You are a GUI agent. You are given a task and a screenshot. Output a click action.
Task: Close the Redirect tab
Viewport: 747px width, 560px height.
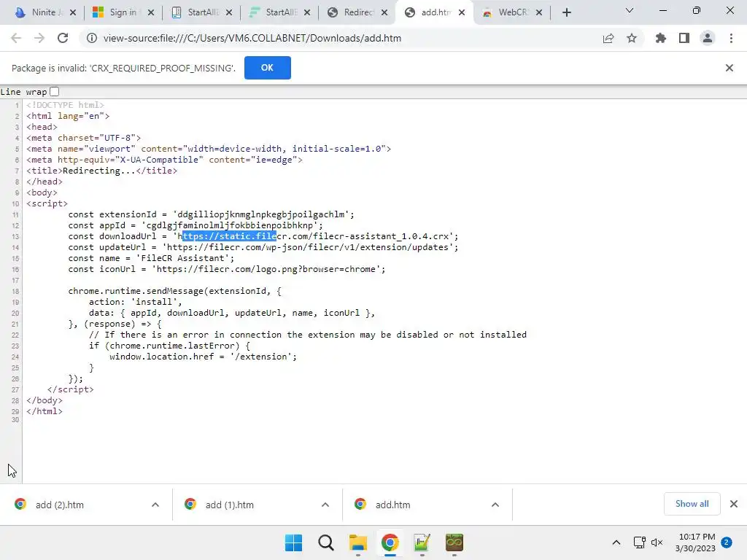pos(384,12)
